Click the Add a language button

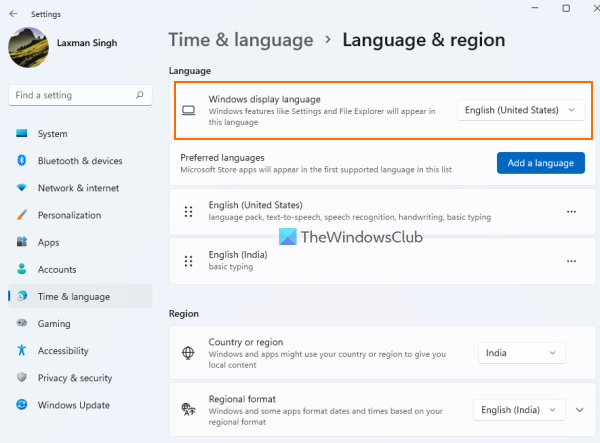click(540, 163)
